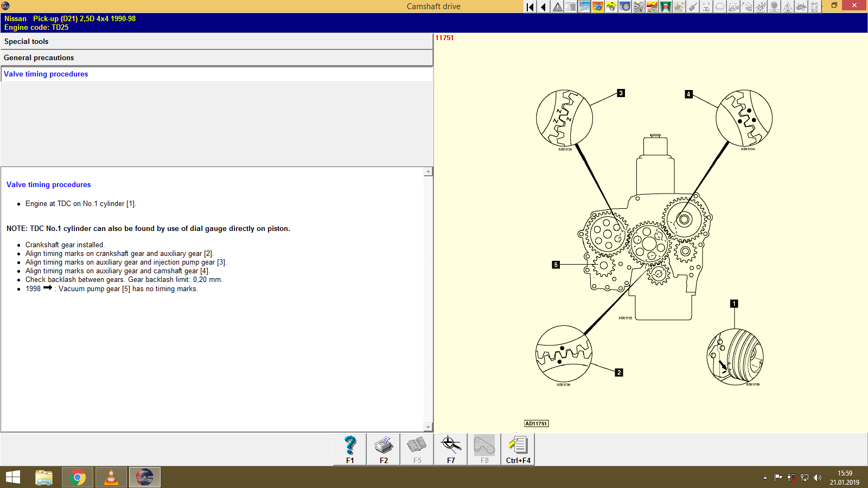868x488 pixels.
Task: Click the speaker icon to adjust volume
Action: tap(819, 477)
